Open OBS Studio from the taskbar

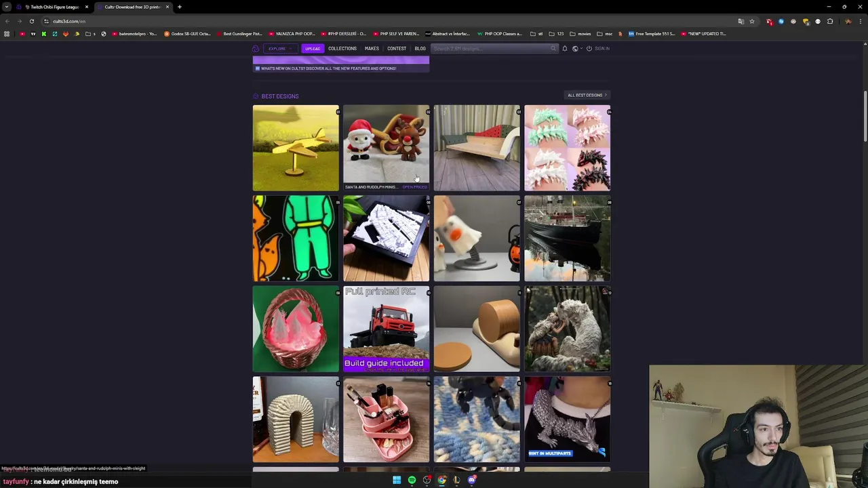pos(427,480)
